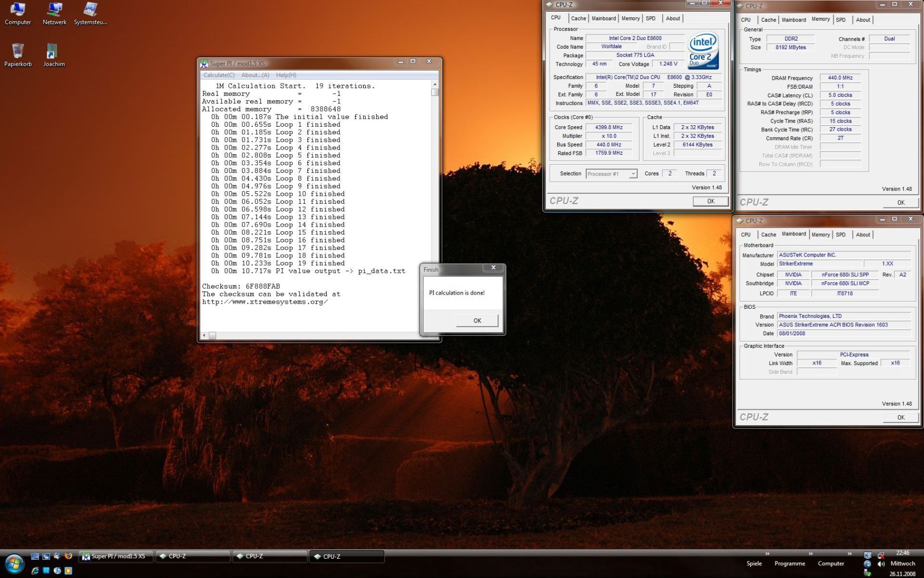Click the Switch between windows quick launch icon
The image size is (924, 578).
[x=46, y=556]
